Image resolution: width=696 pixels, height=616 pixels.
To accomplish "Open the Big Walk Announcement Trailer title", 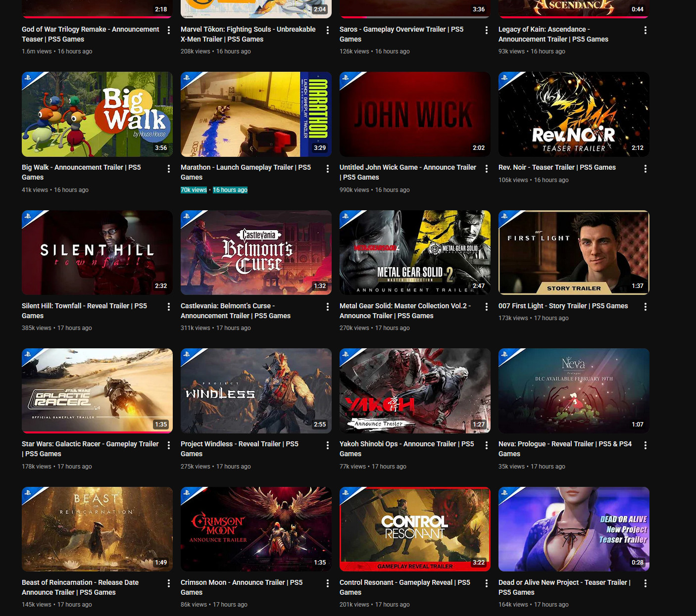I will 81,172.
